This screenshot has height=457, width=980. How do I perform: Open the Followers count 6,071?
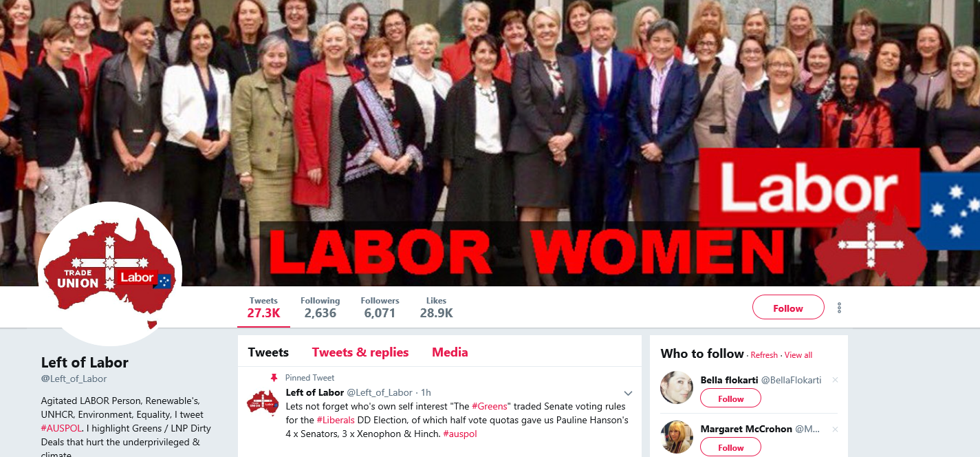[x=380, y=308]
